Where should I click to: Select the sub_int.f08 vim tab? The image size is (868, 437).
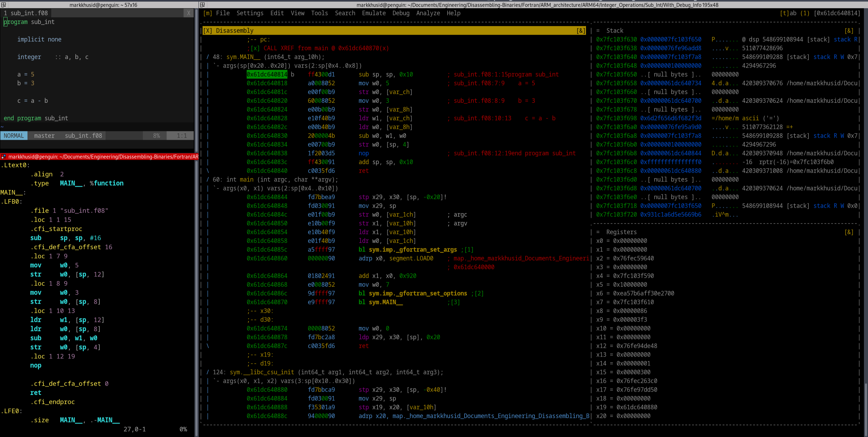26,13
